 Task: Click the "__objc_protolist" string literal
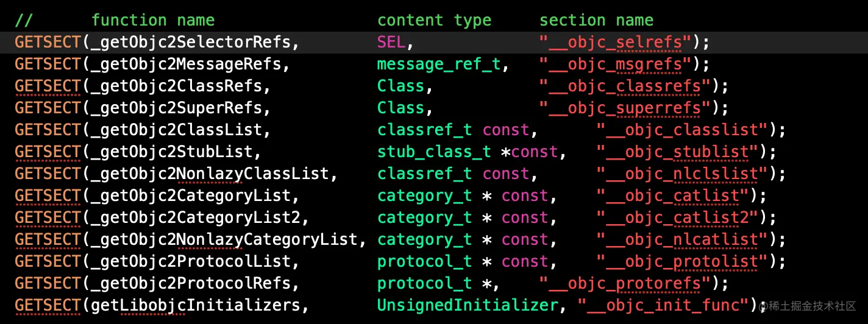[682, 261]
